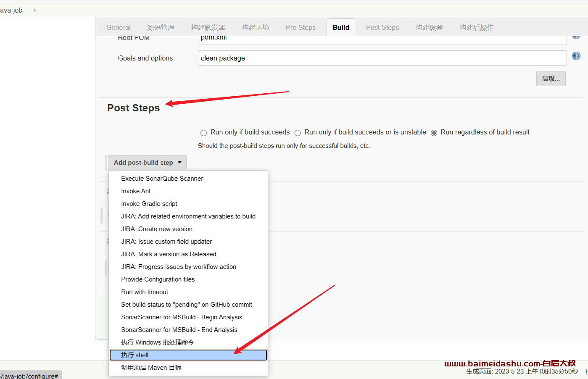Click the java-job breadcrumb link

point(11,10)
